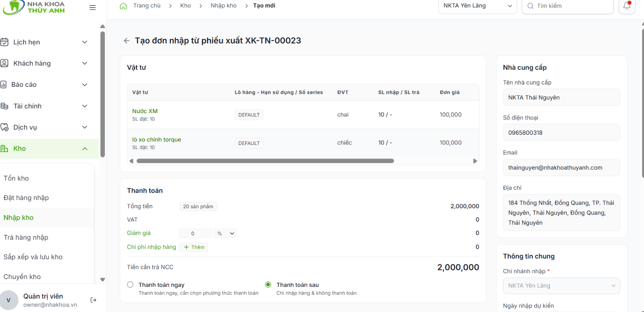Image resolution: width=644 pixels, height=312 pixels.
Task: Click the Kho warehouse icon
Action: pos(4,149)
